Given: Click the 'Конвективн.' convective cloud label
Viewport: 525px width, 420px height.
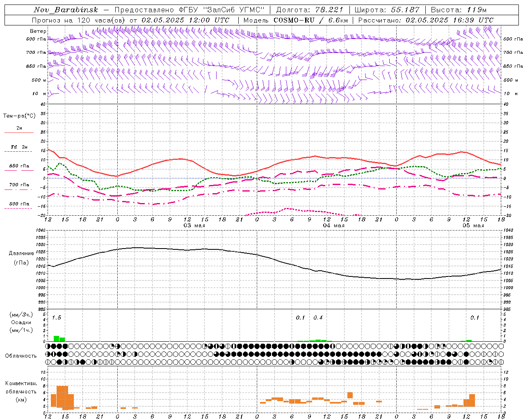Looking at the screenshot, I should [x=21, y=383].
